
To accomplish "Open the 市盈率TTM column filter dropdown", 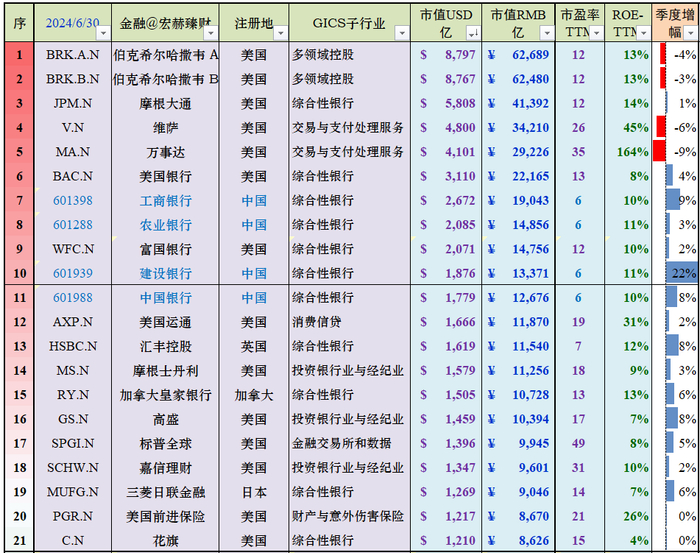I will (x=597, y=33).
